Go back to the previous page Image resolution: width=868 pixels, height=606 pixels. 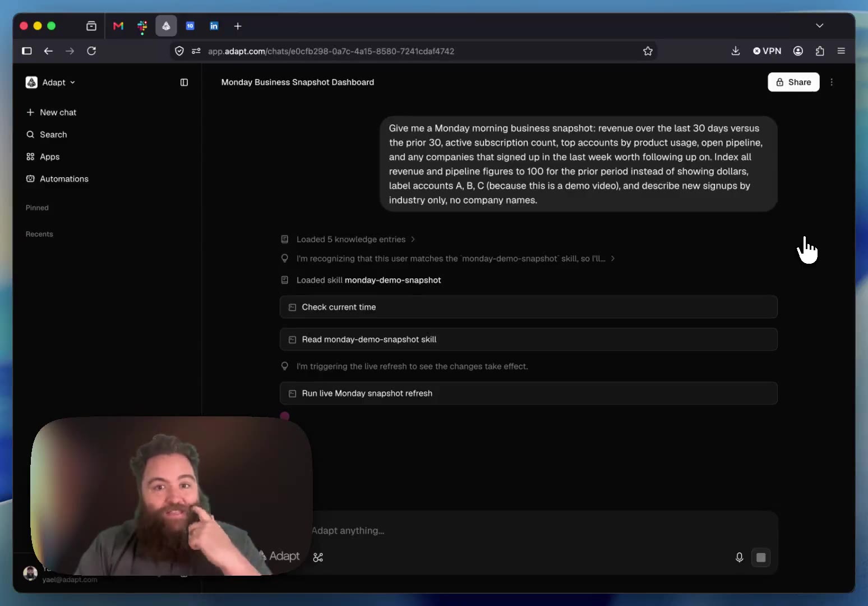49,51
